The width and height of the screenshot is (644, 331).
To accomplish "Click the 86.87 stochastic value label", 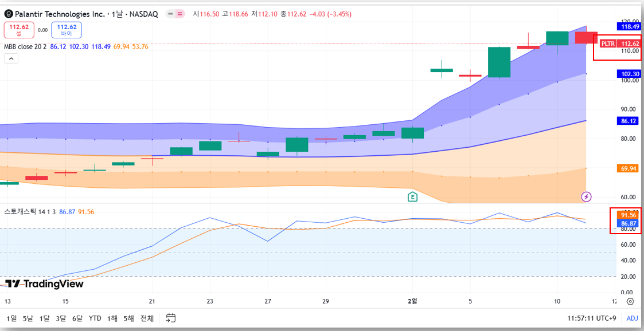I will [629, 223].
